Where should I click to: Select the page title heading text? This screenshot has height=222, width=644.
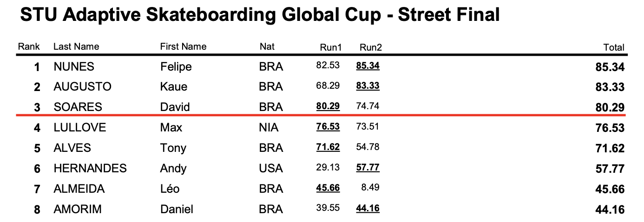tap(260, 15)
